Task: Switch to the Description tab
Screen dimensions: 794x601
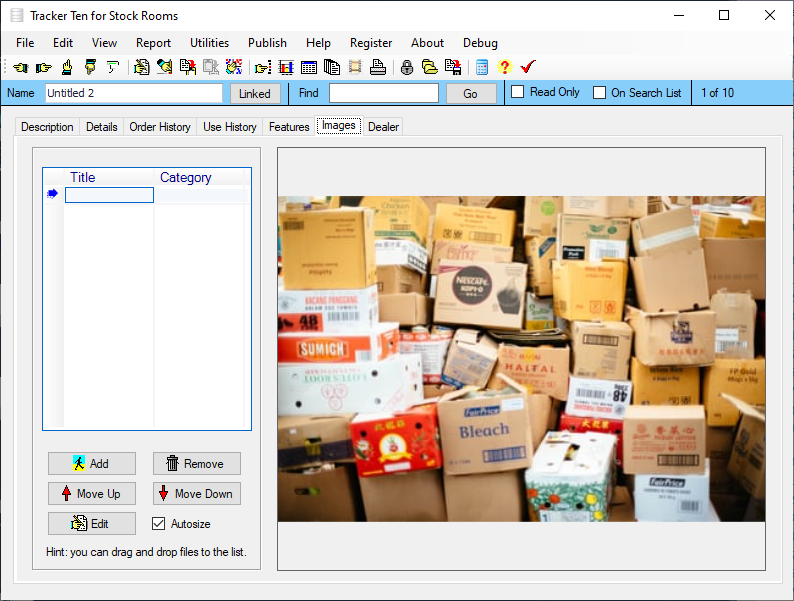Action: pyautogui.click(x=47, y=127)
